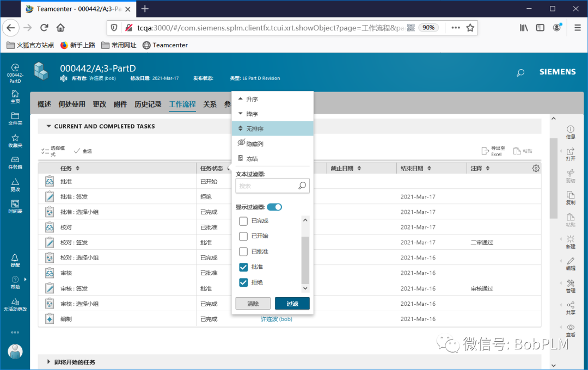Go back via 000442-PartD sidebar icon
The image size is (588, 370).
15,73
